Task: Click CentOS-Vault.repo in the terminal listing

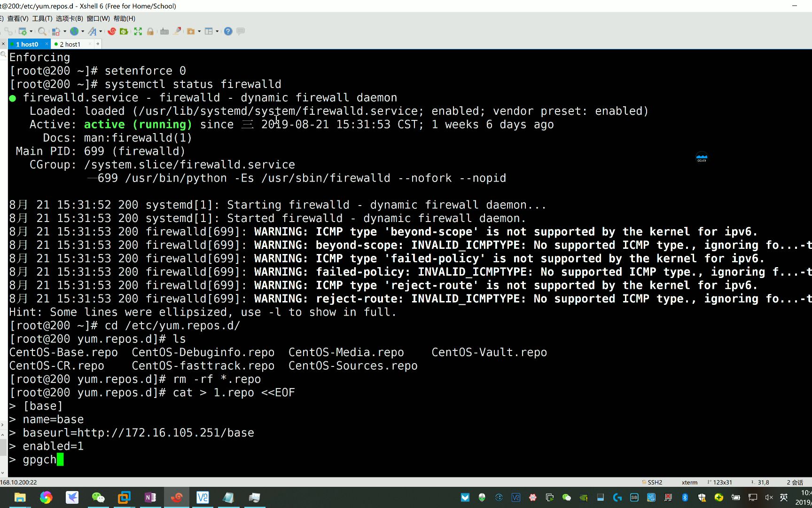Action: [x=489, y=353]
